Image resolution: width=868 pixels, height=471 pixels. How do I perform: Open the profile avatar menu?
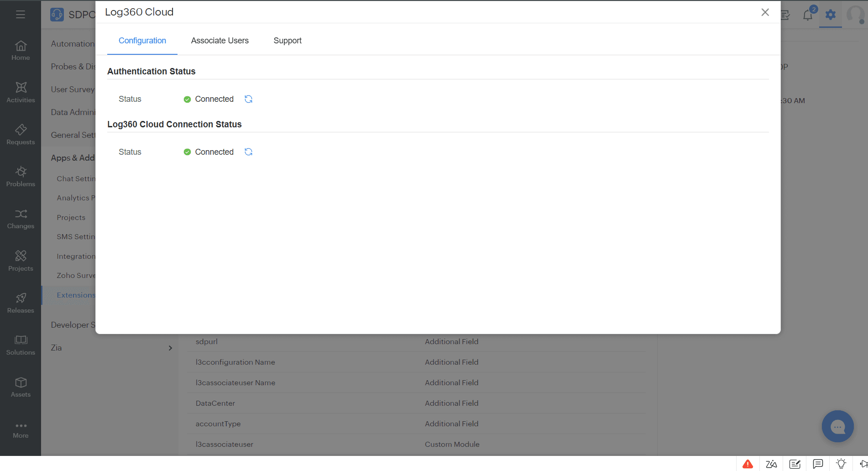tap(856, 15)
